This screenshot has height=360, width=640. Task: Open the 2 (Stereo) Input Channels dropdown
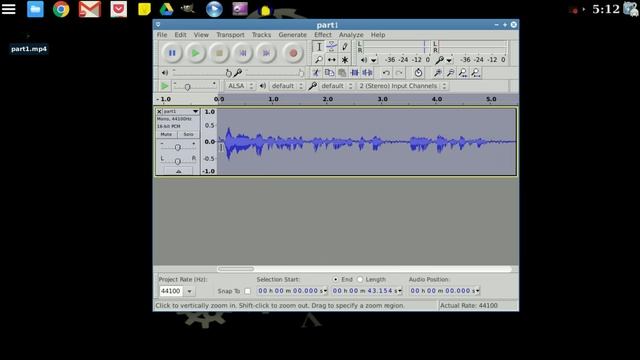(x=402, y=86)
